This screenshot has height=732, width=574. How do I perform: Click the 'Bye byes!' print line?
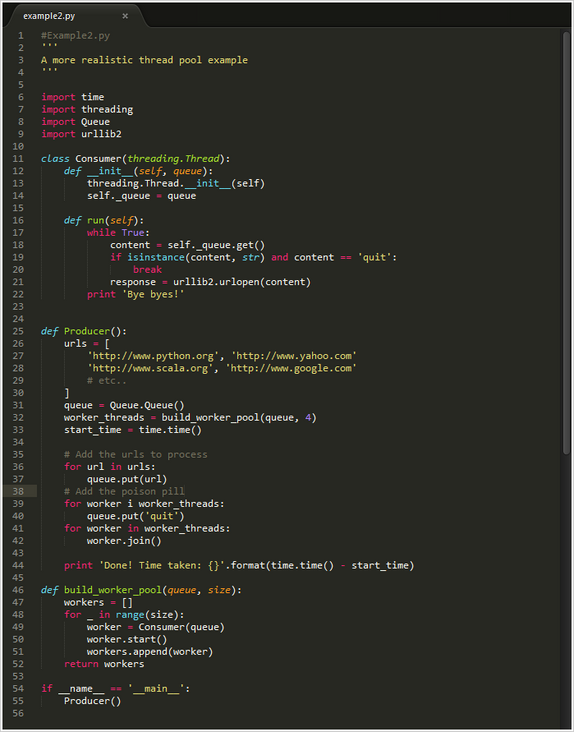click(x=136, y=294)
